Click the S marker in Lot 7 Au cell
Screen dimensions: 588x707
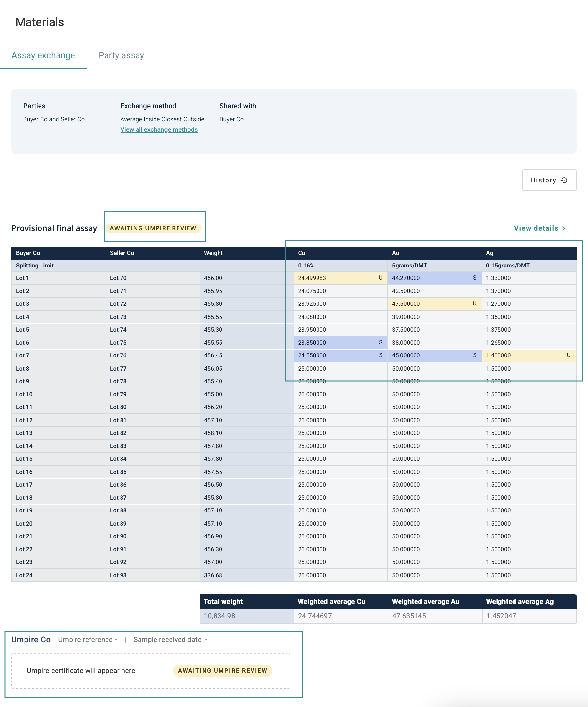pyautogui.click(x=474, y=355)
